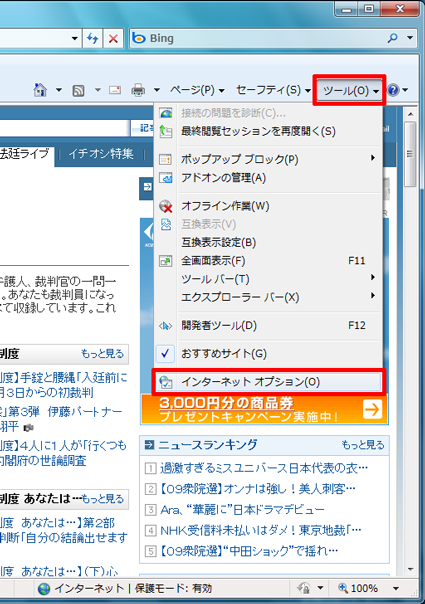Click the Help question mark icon
This screenshot has width=425, height=604.
[393, 90]
